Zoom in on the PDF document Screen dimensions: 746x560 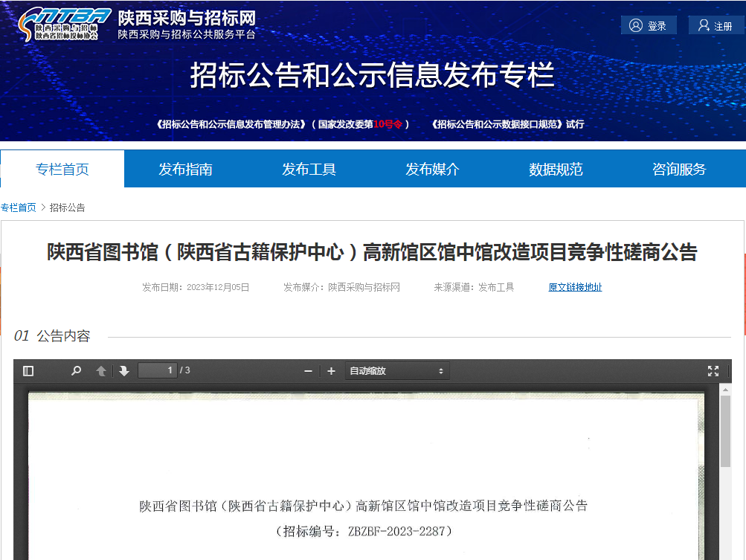tap(331, 370)
